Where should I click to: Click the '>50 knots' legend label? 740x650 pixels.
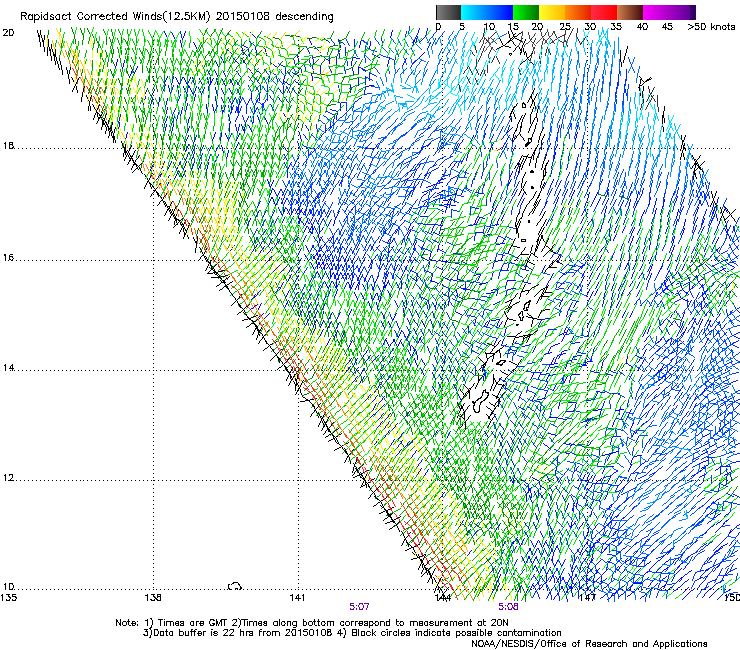click(711, 27)
